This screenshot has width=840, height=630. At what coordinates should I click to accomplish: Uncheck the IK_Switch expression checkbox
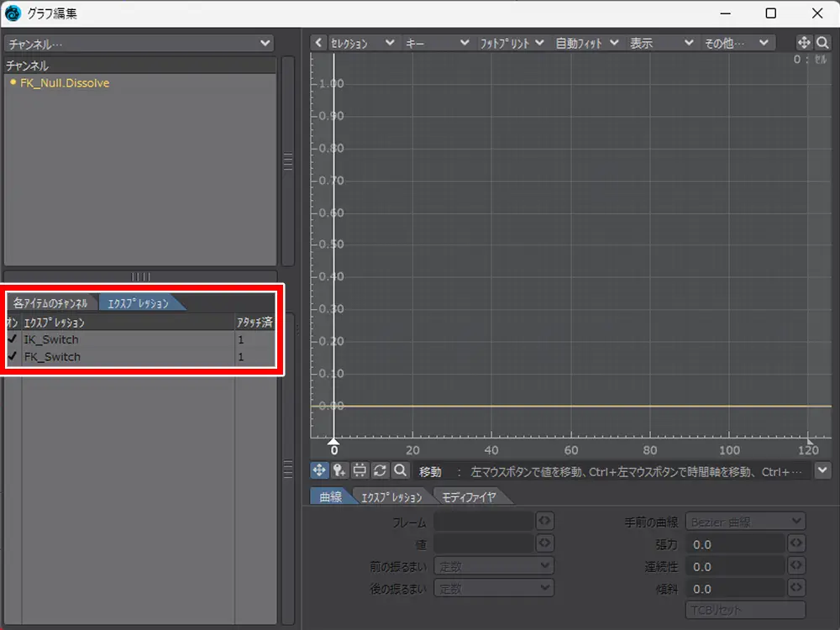[12, 339]
